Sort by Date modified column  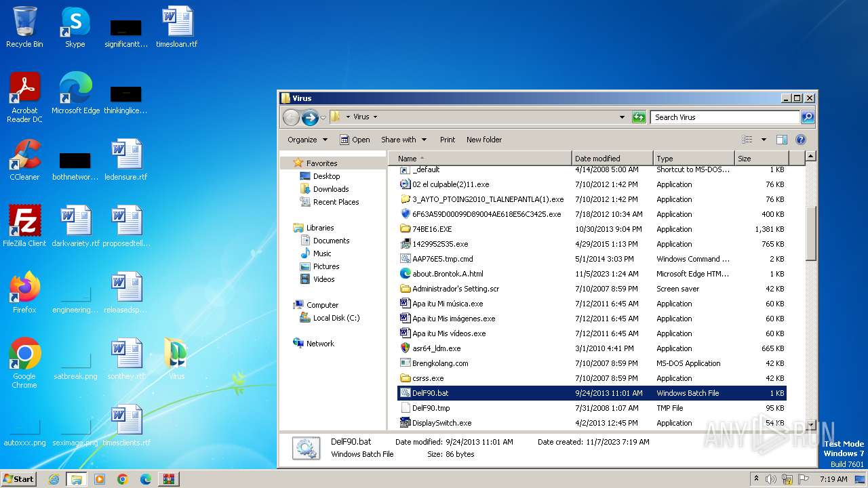(x=613, y=159)
